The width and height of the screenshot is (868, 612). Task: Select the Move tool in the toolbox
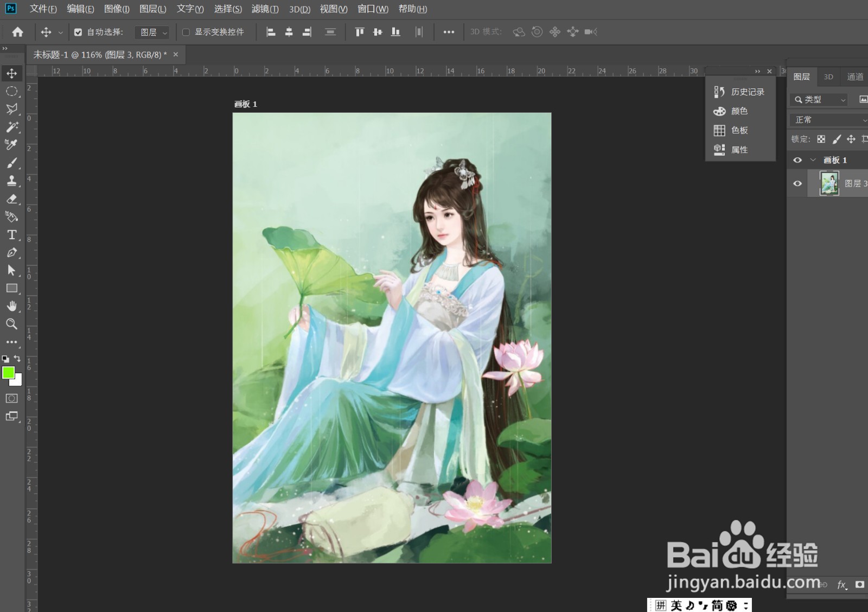coord(11,73)
